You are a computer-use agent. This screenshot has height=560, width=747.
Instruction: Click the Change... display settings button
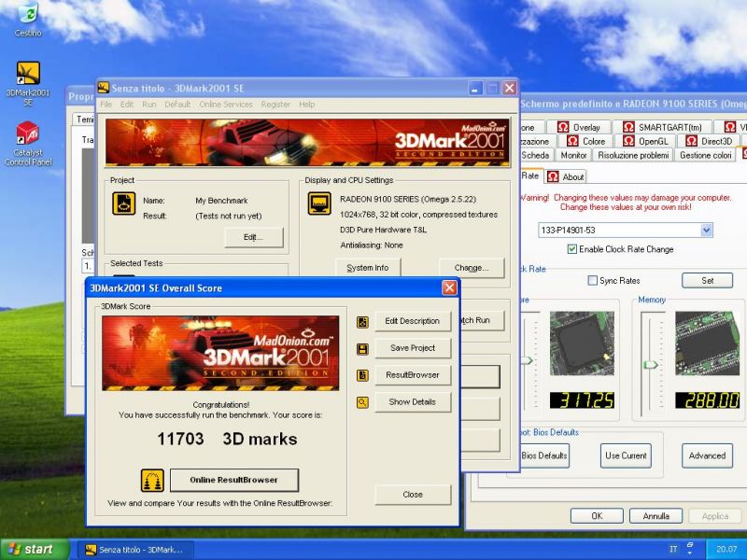coord(472,268)
